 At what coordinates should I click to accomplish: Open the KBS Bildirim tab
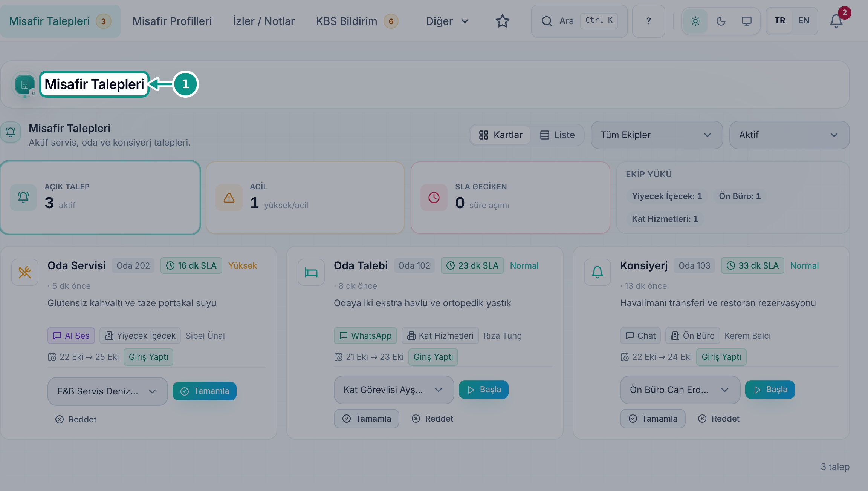pos(357,21)
